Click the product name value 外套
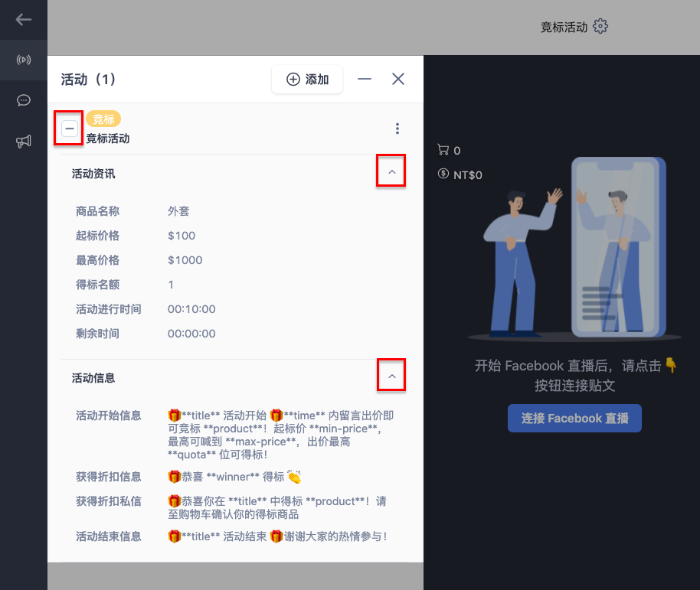The image size is (700, 590). pos(178,211)
